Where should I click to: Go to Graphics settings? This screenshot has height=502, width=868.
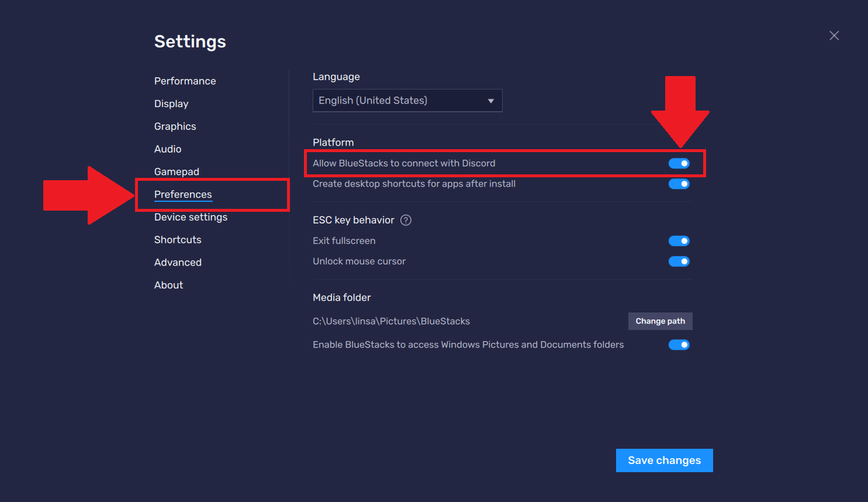coord(175,126)
